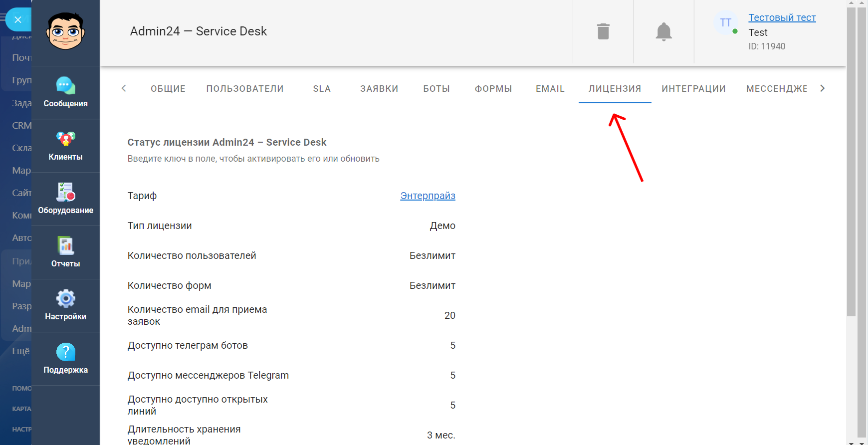Click the Admin24 mascot logo
868x445 pixels.
[x=65, y=31]
